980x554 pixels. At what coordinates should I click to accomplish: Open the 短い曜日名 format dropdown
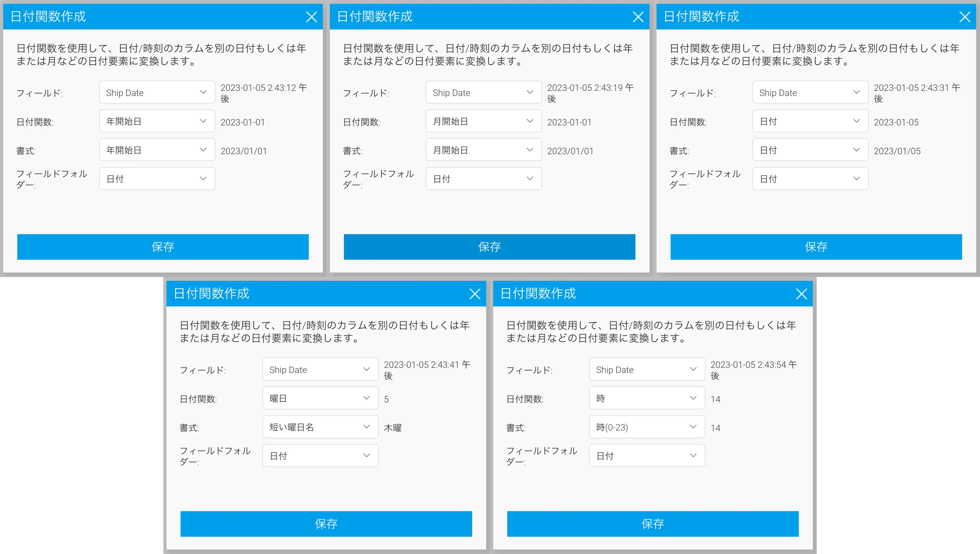pyautogui.click(x=320, y=427)
